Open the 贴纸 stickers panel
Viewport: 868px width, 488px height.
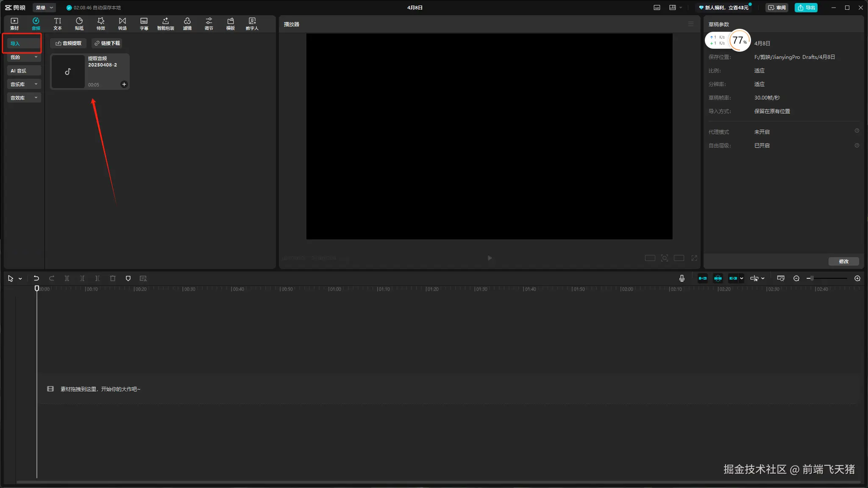click(79, 24)
